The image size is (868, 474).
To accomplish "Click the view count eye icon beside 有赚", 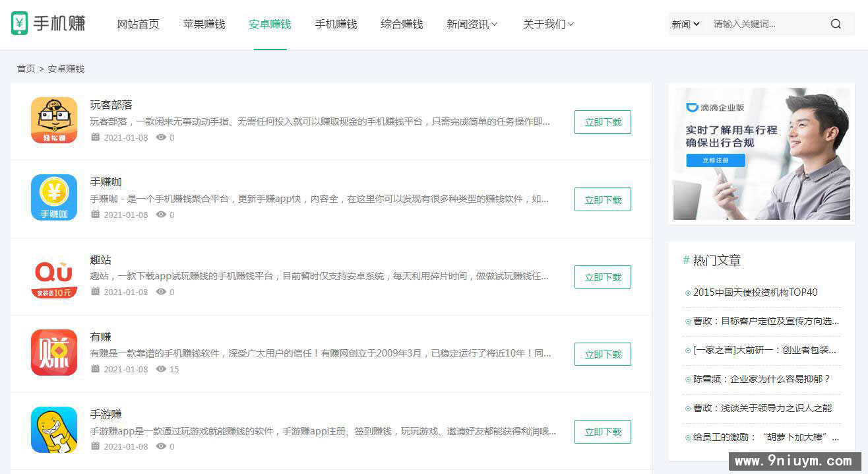I will 160,370.
